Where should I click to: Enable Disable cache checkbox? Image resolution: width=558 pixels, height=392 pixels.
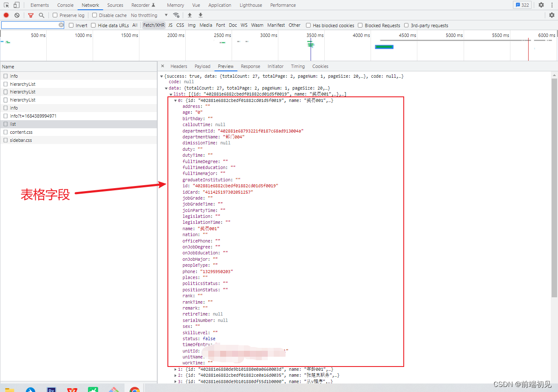(95, 15)
